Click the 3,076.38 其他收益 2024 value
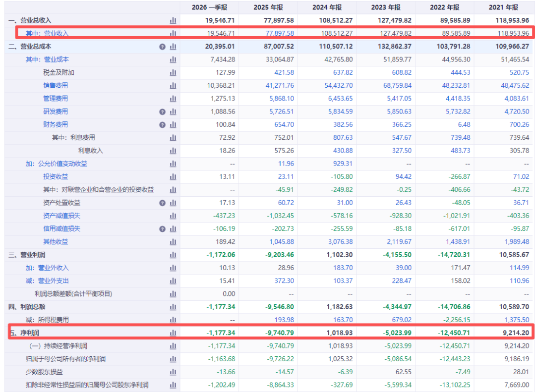Screen dimensions: 535x392 pos(341,242)
